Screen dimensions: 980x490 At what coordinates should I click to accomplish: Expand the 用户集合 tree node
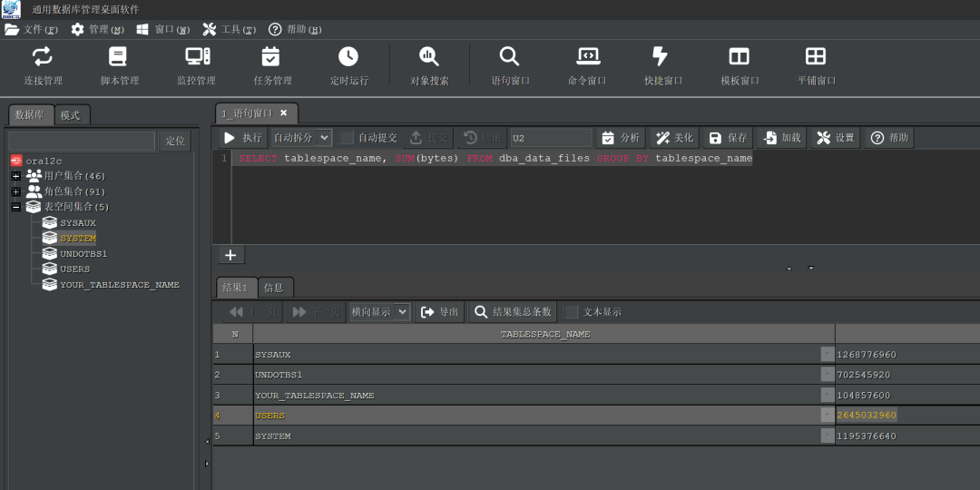click(16, 176)
